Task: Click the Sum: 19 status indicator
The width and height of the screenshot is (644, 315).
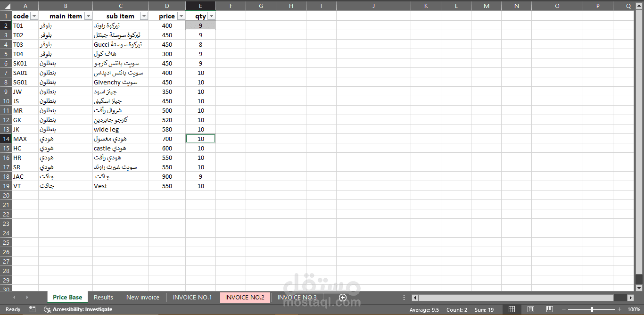Action: pyautogui.click(x=484, y=309)
